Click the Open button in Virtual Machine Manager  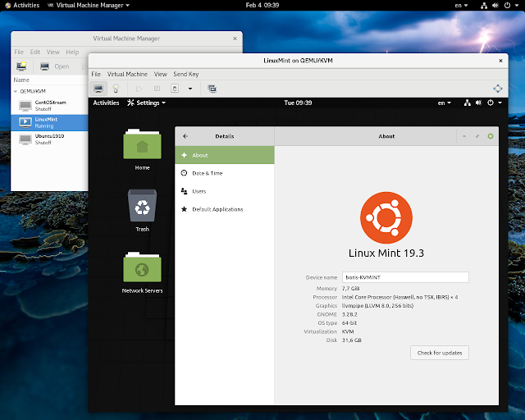tap(55, 66)
